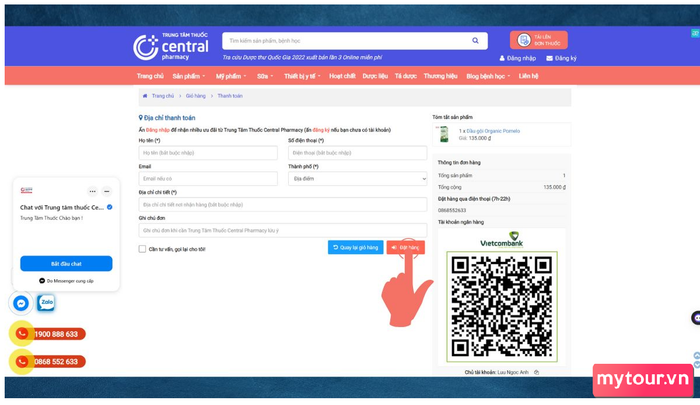Open the Tá dược menu item
This screenshot has height=405, width=700.
405,76
